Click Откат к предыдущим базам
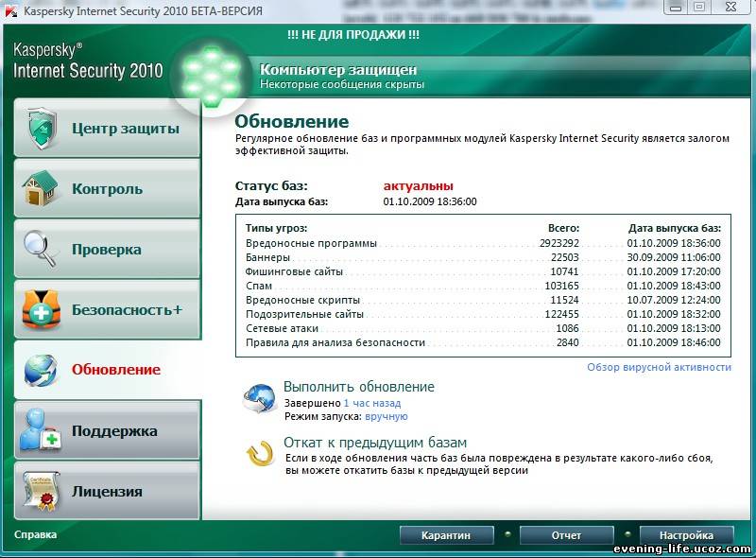The height and width of the screenshot is (558, 756). click(375, 443)
